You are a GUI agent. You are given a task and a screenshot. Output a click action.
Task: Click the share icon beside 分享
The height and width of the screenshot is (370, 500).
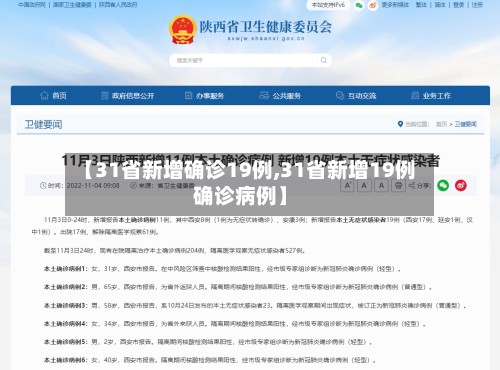[412, 185]
